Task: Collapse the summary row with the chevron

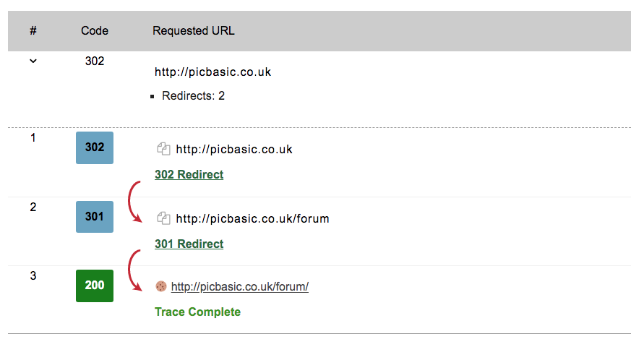Action: point(33,61)
